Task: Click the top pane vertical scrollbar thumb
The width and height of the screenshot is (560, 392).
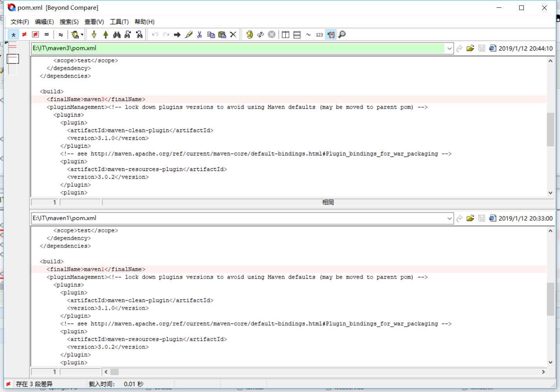Action: tap(550, 129)
